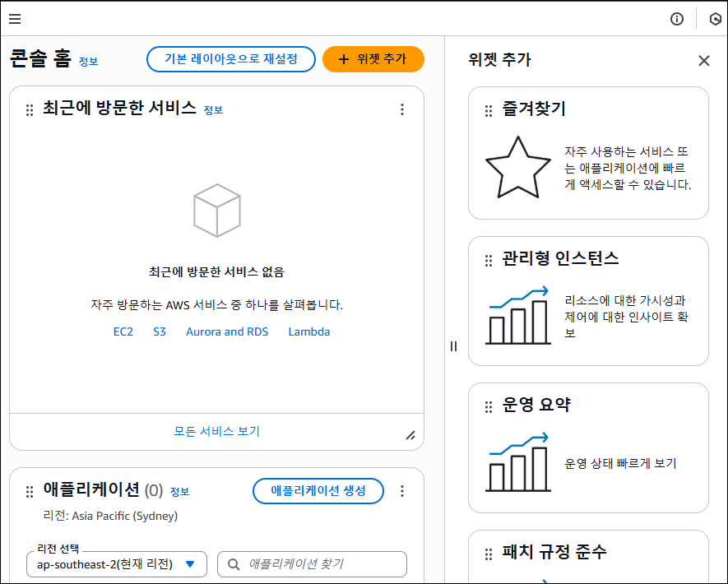Click 정보 link next to 콘솔 홈
728x584 pixels.
tap(88, 62)
